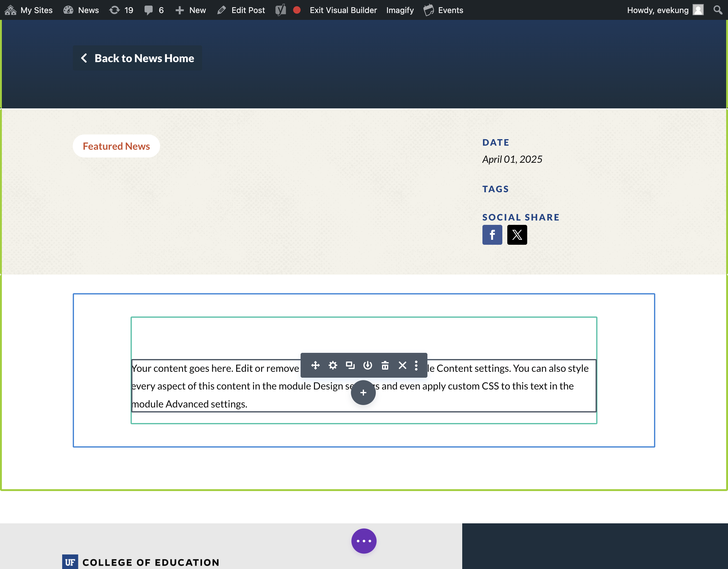Duplicate the text module
The height and width of the screenshot is (569, 728).
pos(350,366)
